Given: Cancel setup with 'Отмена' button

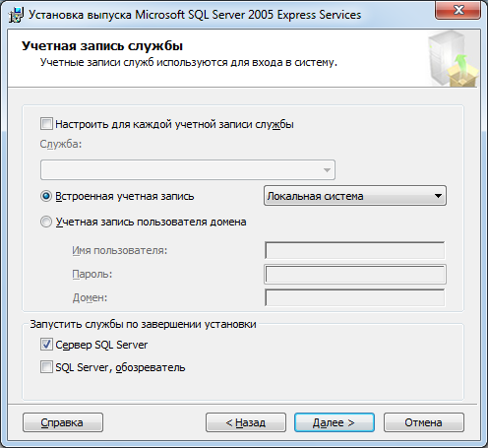Looking at the screenshot, I should tap(424, 422).
